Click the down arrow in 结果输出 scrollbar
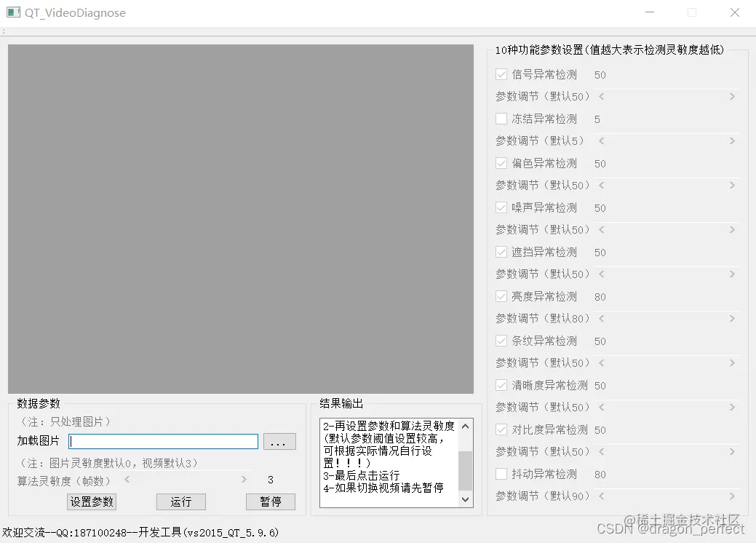 [465, 499]
